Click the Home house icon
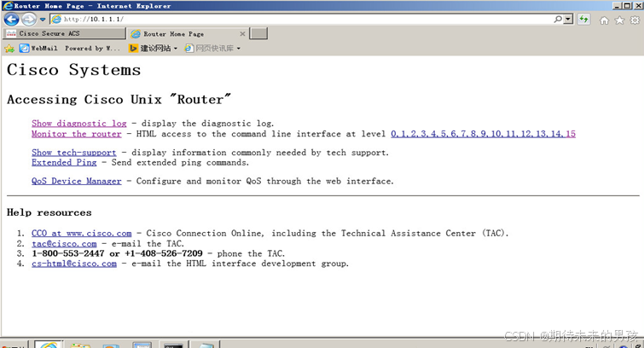The width and height of the screenshot is (644, 348). (604, 20)
